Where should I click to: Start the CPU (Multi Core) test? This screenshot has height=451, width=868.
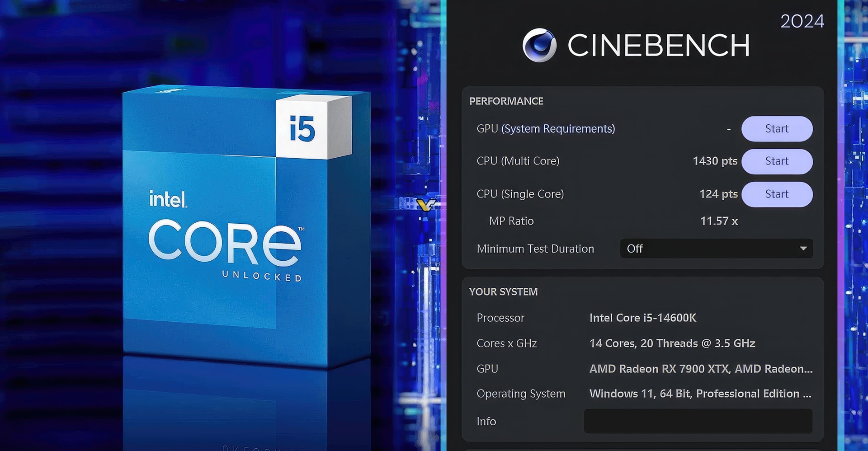777,161
